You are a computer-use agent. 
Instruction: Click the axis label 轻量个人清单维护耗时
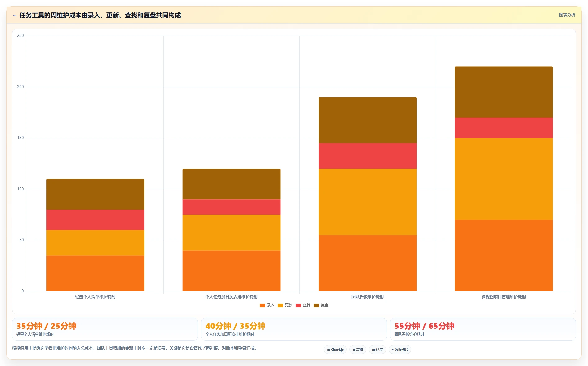click(95, 297)
